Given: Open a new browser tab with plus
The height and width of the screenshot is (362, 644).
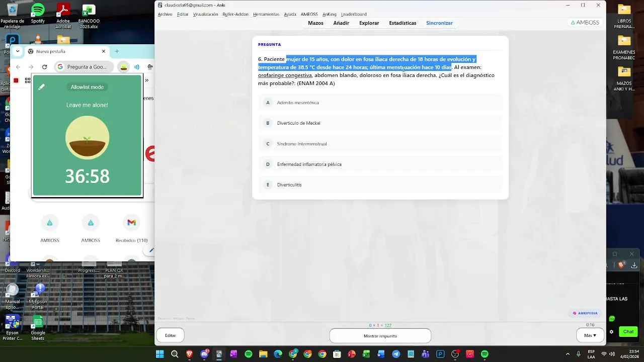Looking at the screenshot, I should point(117,51).
